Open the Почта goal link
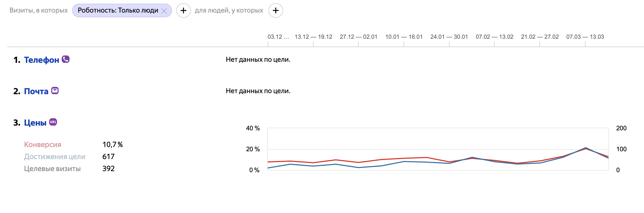This screenshot has width=644, height=213. [36, 91]
